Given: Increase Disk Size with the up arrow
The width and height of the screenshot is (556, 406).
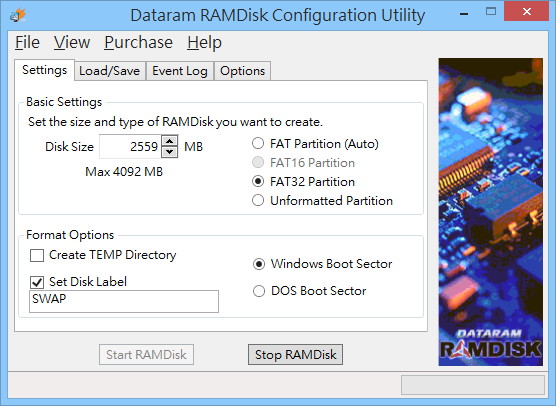Looking at the screenshot, I should point(170,141).
